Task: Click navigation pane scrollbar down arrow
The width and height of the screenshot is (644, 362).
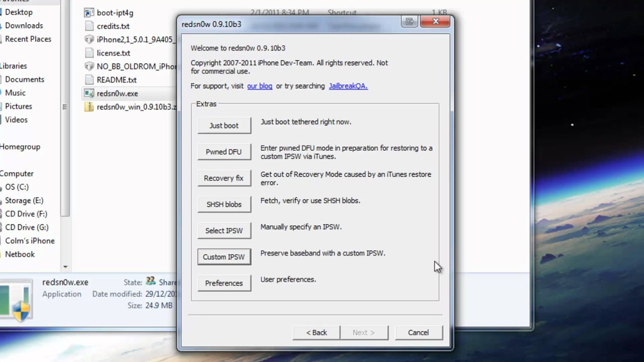Action: click(65, 267)
